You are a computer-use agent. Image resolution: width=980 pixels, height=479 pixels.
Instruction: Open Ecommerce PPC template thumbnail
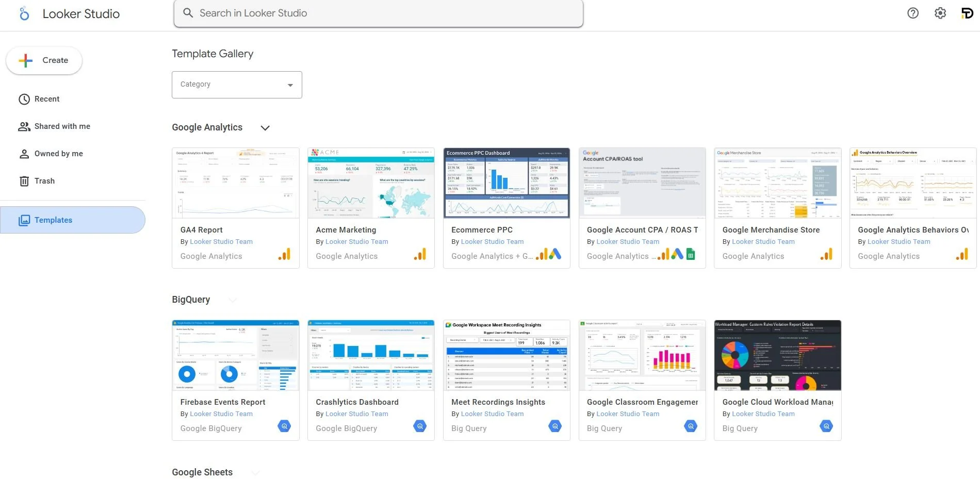[507, 183]
